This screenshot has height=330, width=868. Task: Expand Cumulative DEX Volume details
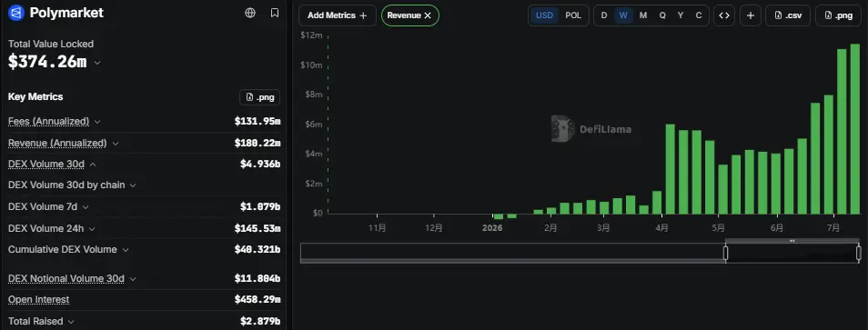click(126, 250)
